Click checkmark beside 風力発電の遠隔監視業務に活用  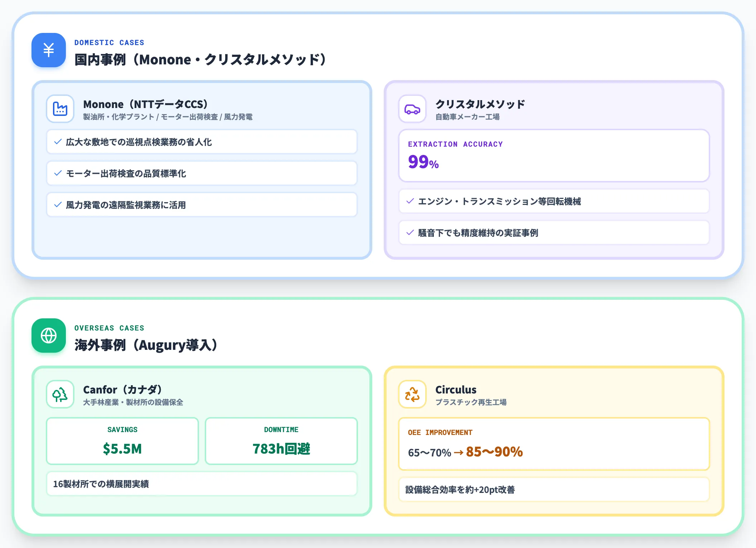[58, 205]
